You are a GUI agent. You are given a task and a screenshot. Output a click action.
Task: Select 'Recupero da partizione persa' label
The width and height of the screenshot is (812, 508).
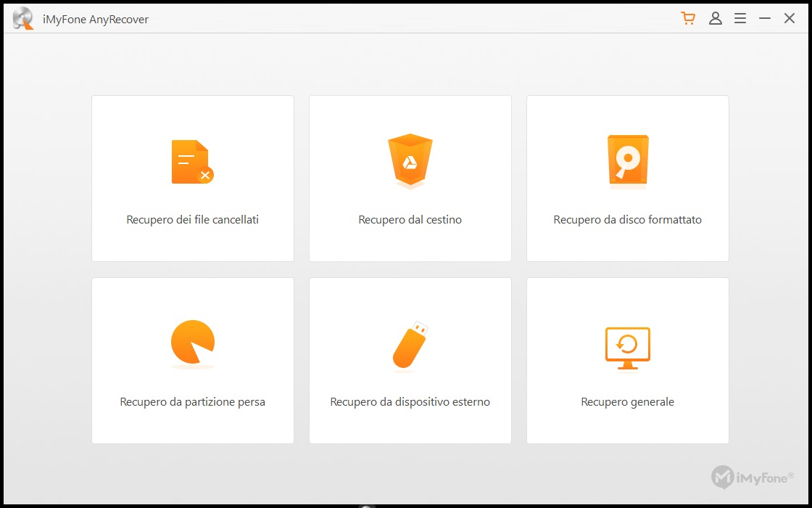[193, 402]
